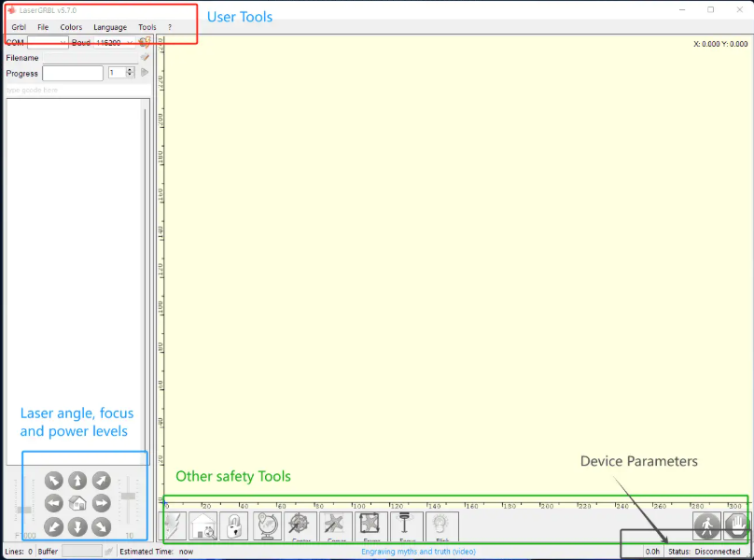The height and width of the screenshot is (560, 754).
Task: Click the '0.0h' value in status bar
Action: [x=652, y=552]
